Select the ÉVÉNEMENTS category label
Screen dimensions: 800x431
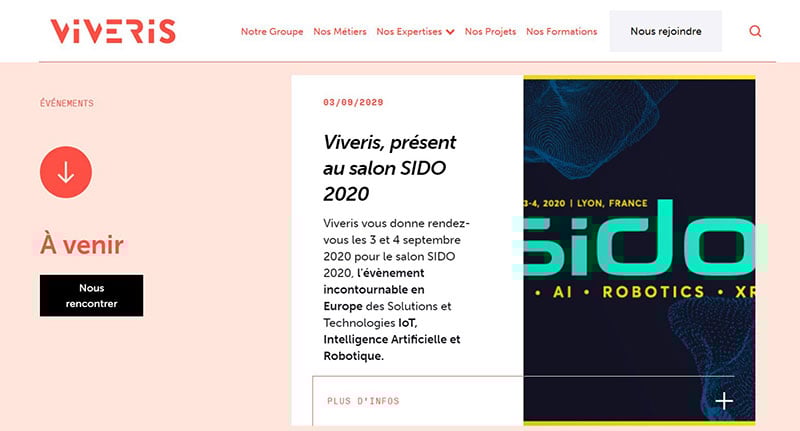pyautogui.click(x=67, y=103)
